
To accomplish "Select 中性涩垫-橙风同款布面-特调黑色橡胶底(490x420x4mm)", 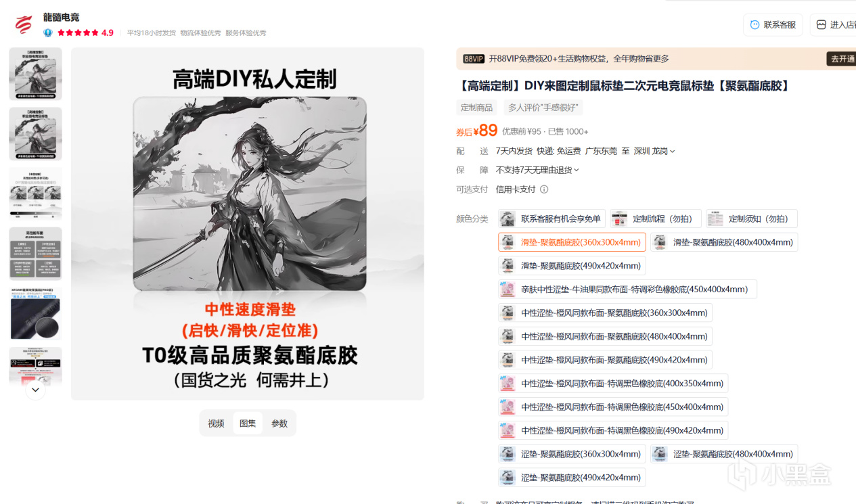I will [613, 430].
